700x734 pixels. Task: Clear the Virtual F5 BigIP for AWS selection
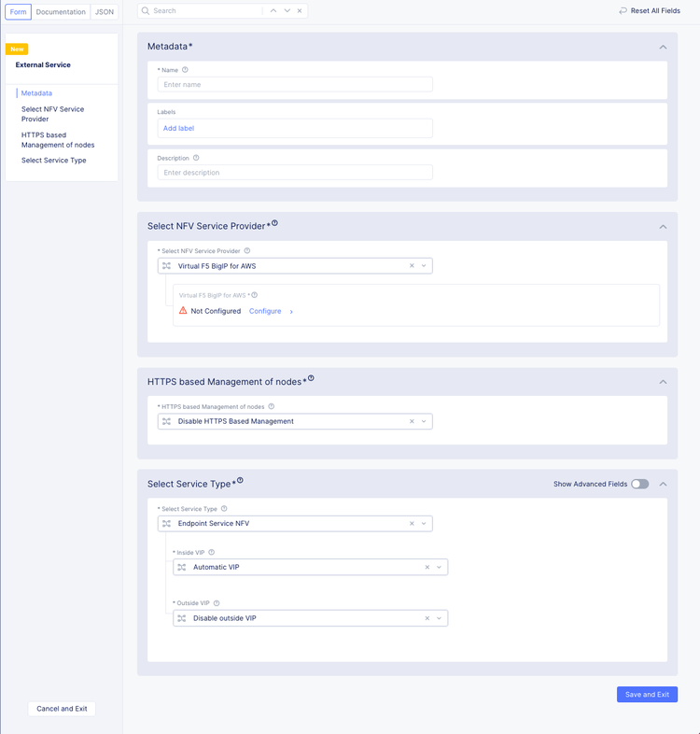[412, 266]
